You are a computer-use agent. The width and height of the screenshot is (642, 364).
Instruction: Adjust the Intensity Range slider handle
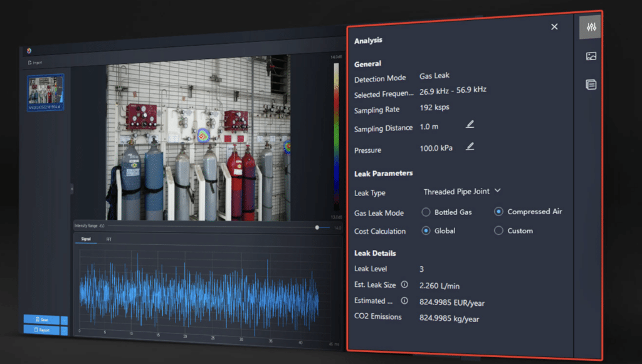pos(317,227)
